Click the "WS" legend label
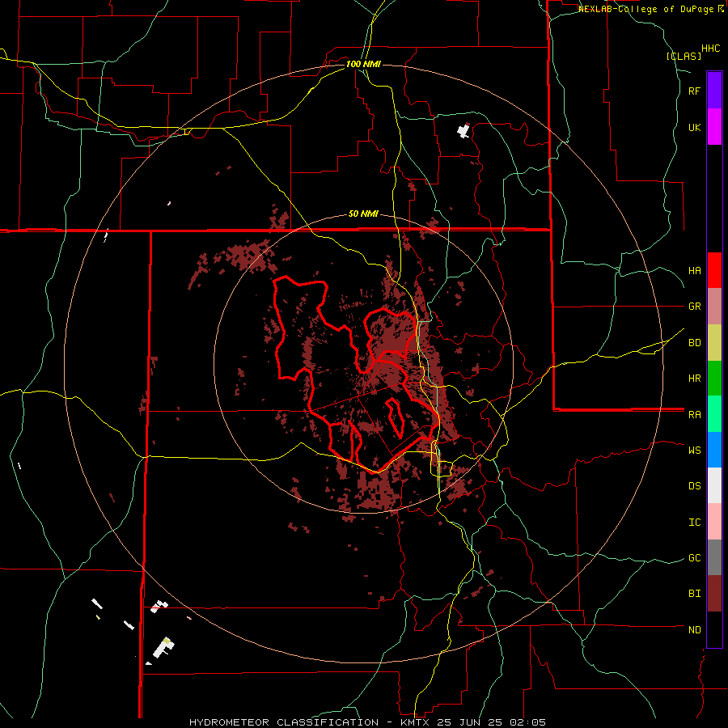This screenshot has height=728, width=728. pyautogui.click(x=694, y=451)
